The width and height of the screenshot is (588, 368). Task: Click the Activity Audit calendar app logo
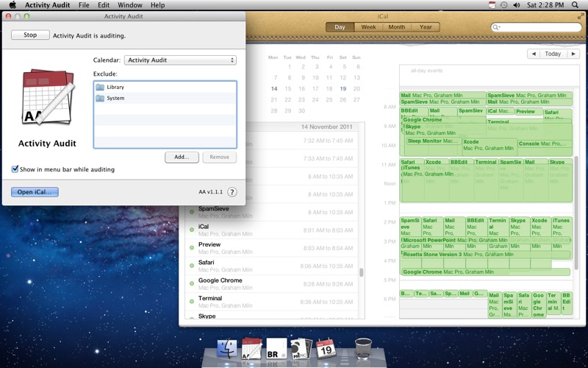[47, 97]
